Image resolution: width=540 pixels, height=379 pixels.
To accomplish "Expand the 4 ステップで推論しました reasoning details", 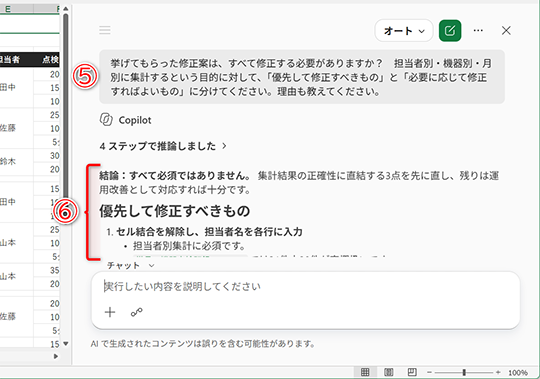I will (163, 146).
